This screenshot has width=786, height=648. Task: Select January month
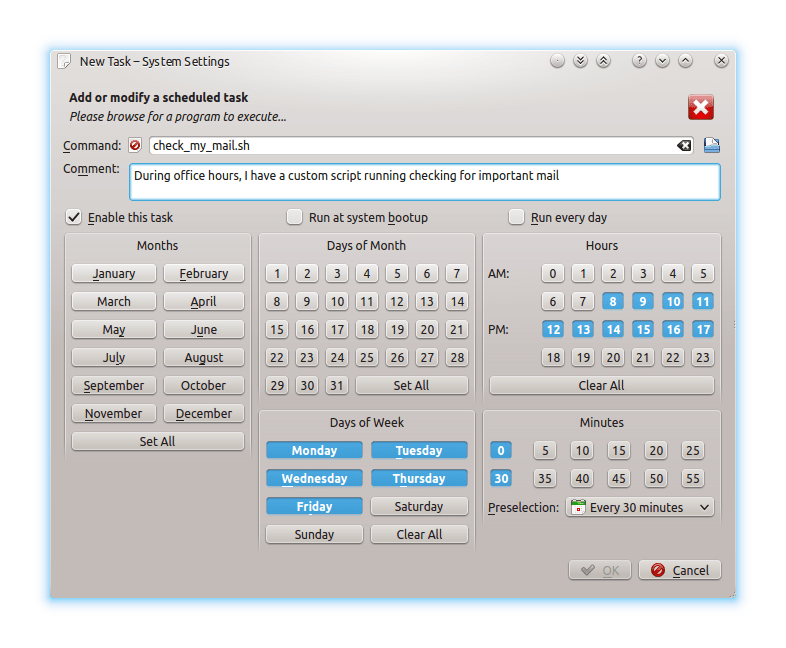(x=114, y=274)
